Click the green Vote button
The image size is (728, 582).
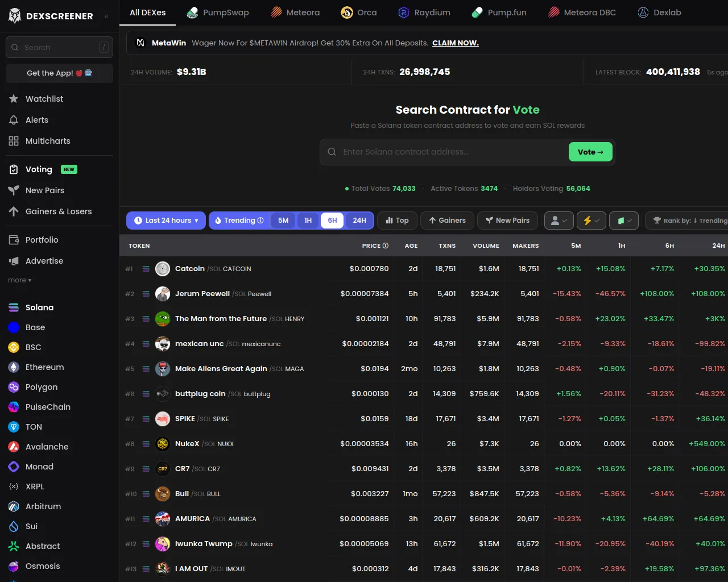pyautogui.click(x=590, y=152)
